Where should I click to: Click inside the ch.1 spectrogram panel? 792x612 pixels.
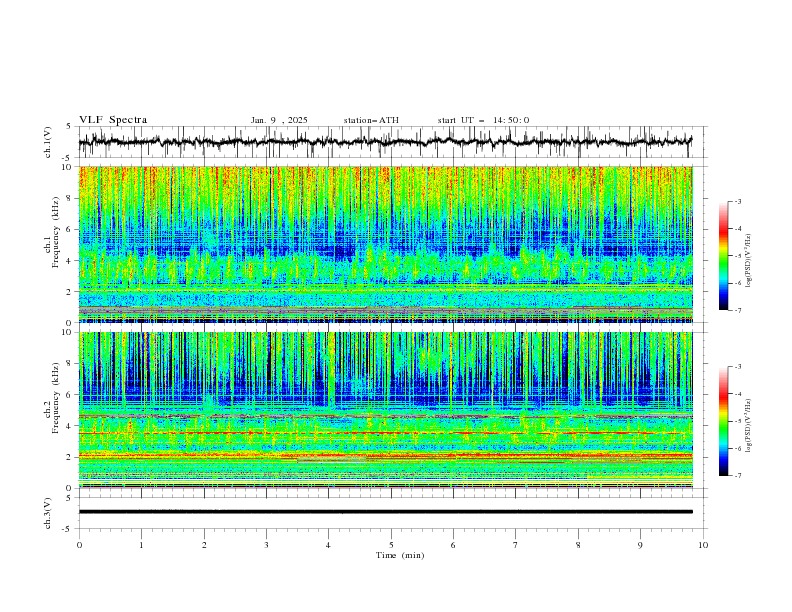(x=385, y=244)
